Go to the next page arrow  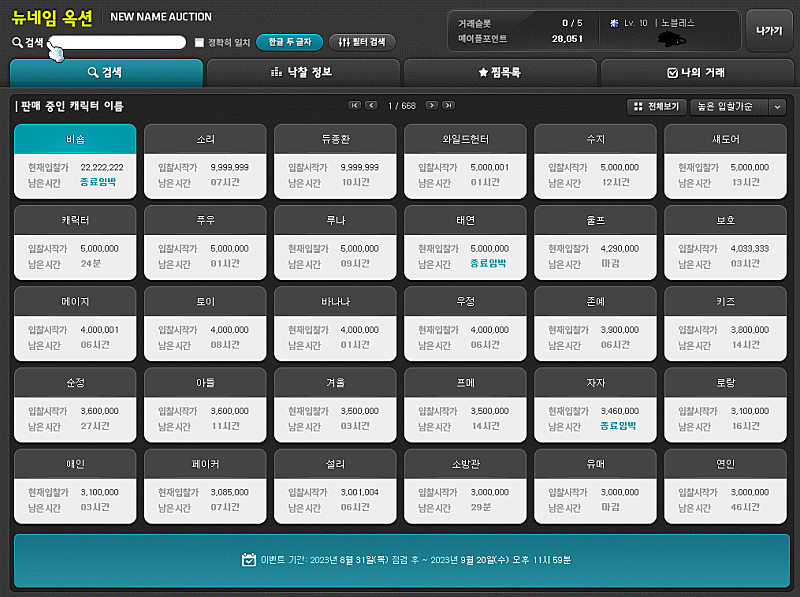(x=432, y=105)
